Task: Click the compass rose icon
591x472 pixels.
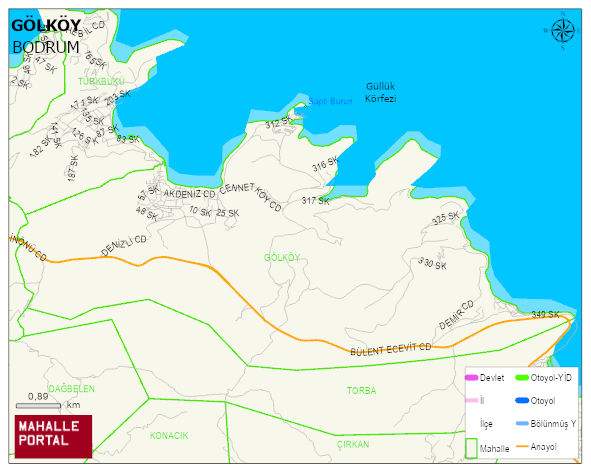Action: pos(563,31)
